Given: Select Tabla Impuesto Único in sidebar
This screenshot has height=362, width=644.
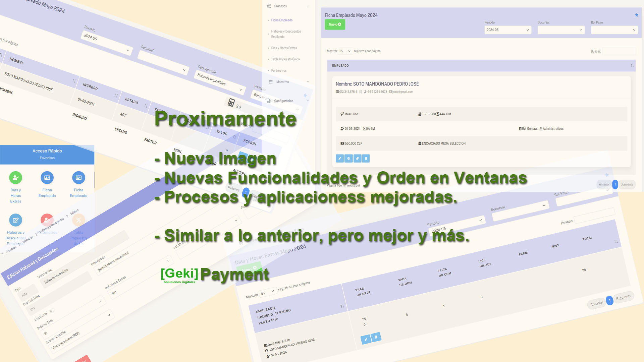Looking at the screenshot, I should pyautogui.click(x=285, y=59).
